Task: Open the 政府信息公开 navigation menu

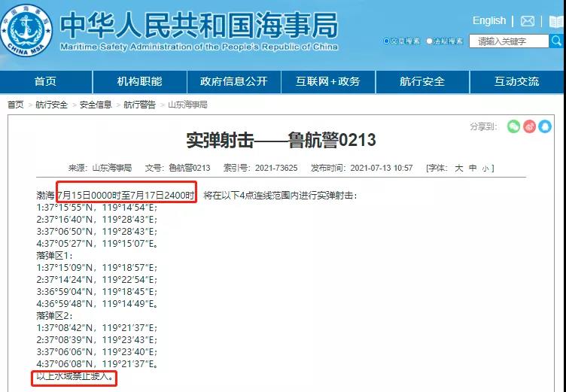Action: click(x=234, y=81)
